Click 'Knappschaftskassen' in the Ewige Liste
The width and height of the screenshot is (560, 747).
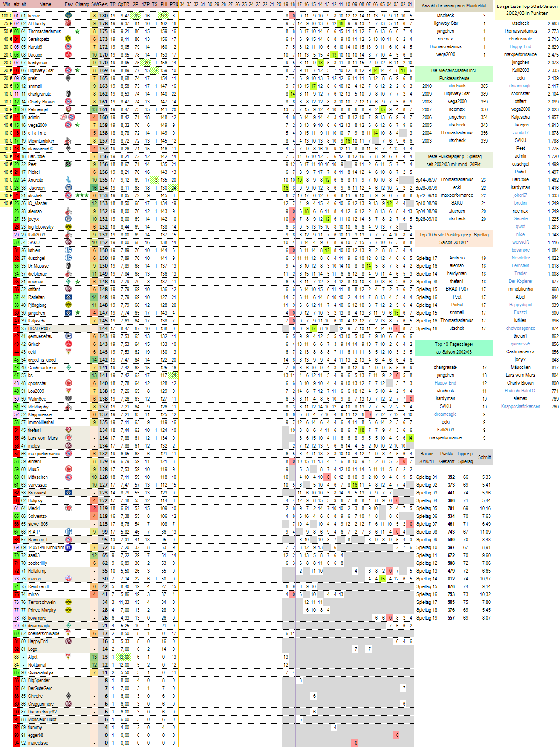(520, 406)
